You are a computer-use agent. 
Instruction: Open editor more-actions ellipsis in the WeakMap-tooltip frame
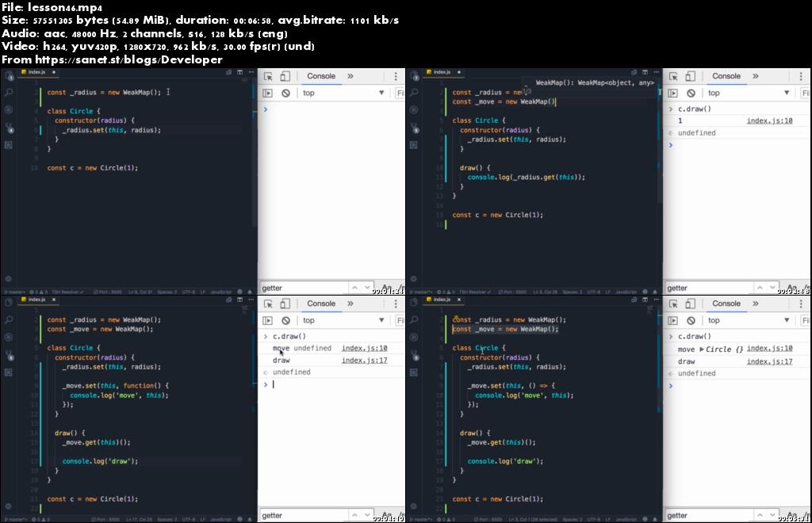(x=656, y=72)
